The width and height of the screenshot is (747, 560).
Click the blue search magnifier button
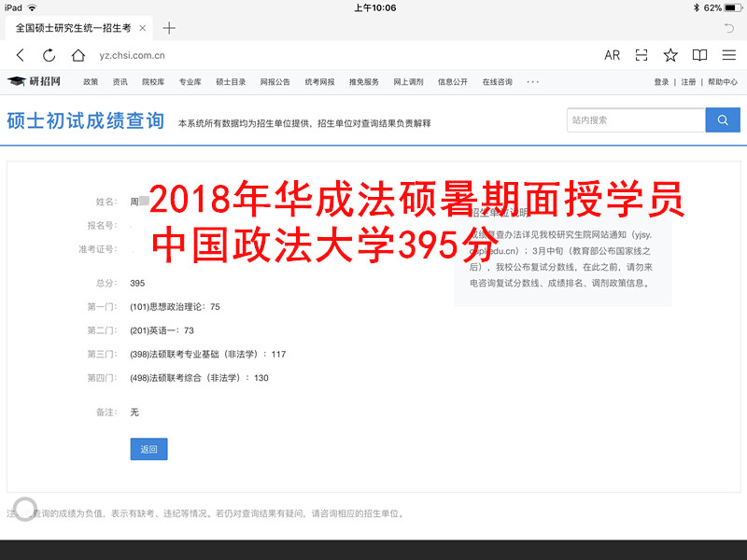723,120
